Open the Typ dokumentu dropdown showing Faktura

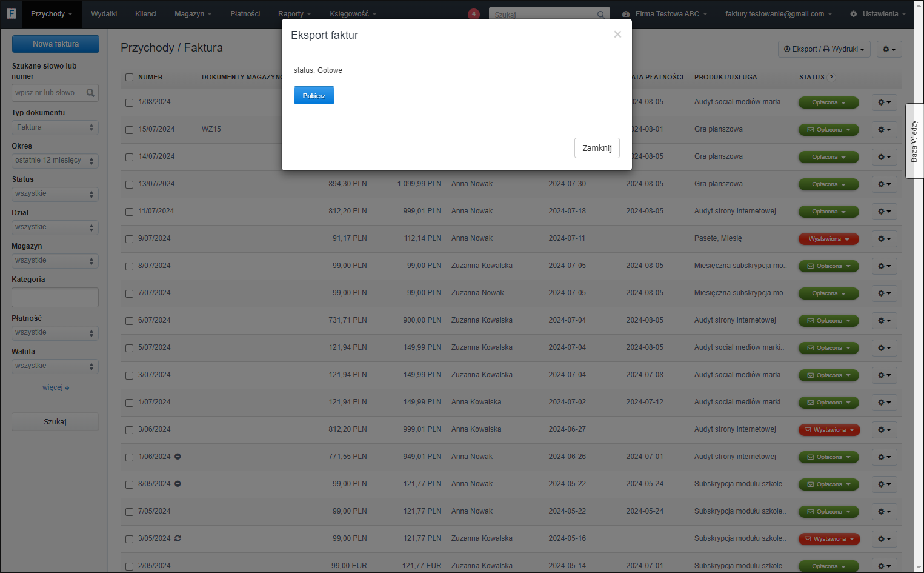pos(55,127)
